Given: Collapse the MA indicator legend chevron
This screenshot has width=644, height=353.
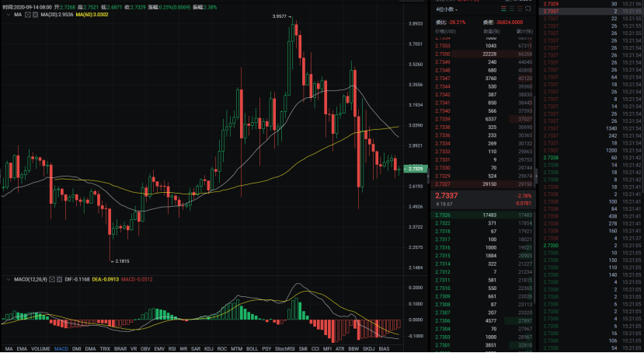Looking at the screenshot, I should [x=9, y=14].
